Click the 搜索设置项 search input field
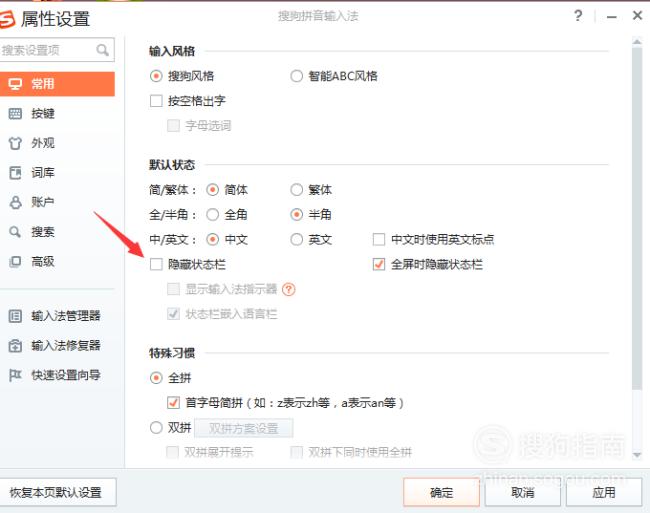The height and width of the screenshot is (513, 650). click(56, 50)
